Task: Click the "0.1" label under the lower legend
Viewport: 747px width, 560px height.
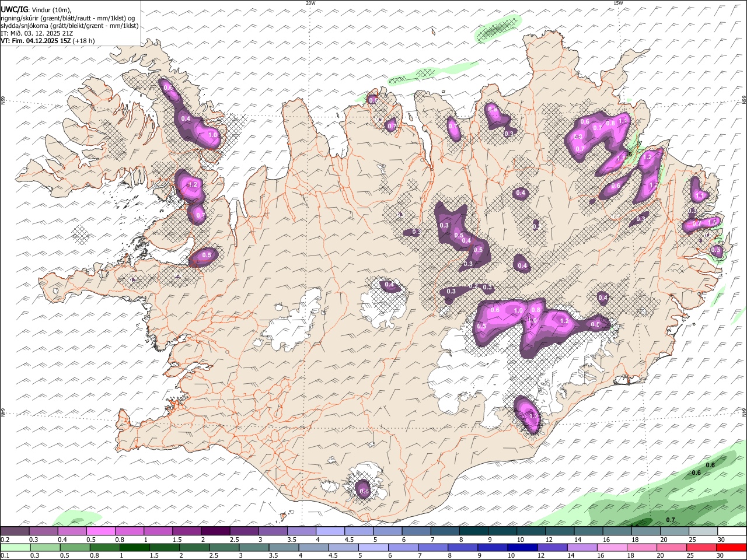Action: click(x=5, y=556)
